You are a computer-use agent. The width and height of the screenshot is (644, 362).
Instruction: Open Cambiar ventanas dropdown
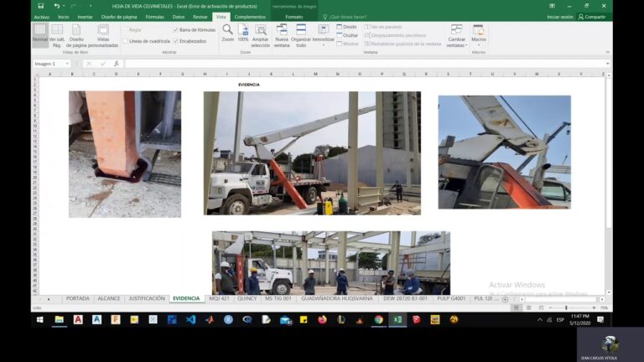coord(456,34)
